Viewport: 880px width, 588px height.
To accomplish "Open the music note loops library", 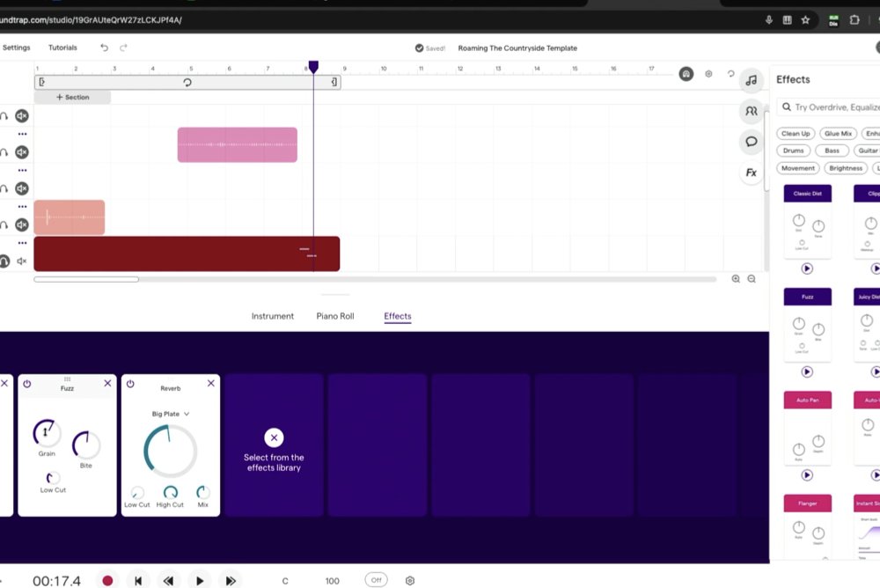I will 751,80.
